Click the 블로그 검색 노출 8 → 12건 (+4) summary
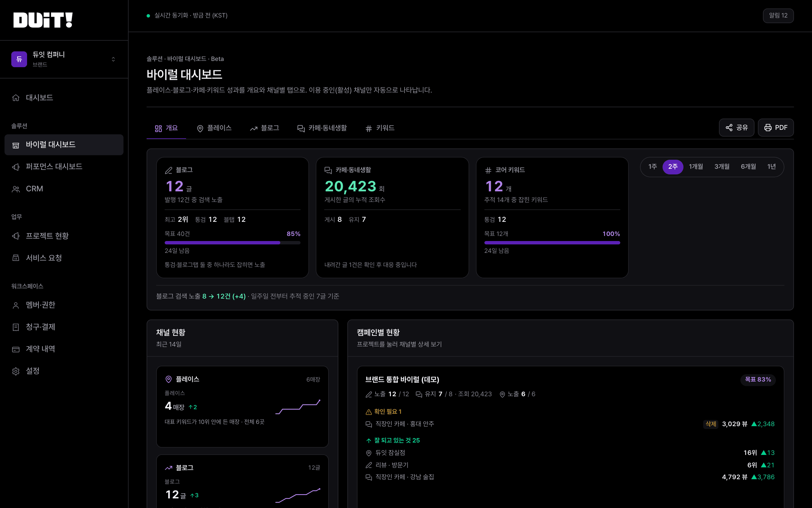Image resolution: width=812 pixels, height=508 pixels. (x=201, y=296)
